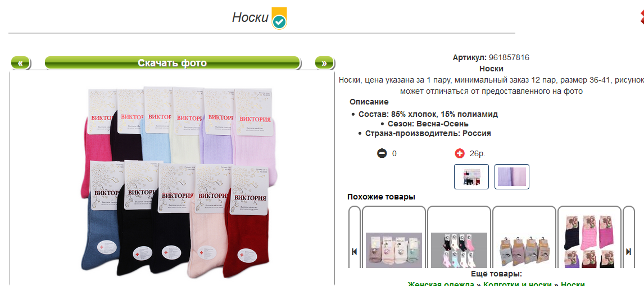Select the multicolor socks pack thumbnail
Viewport: 644px width, 286px height.
tap(471, 176)
